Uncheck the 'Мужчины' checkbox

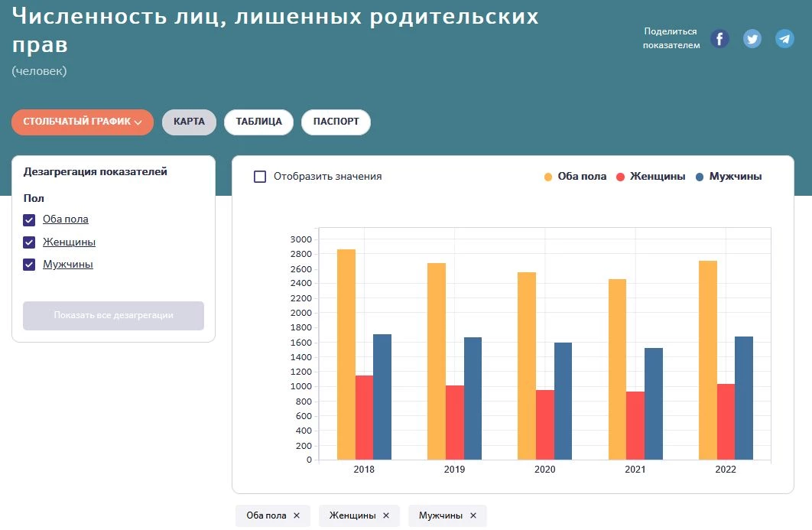(x=29, y=265)
